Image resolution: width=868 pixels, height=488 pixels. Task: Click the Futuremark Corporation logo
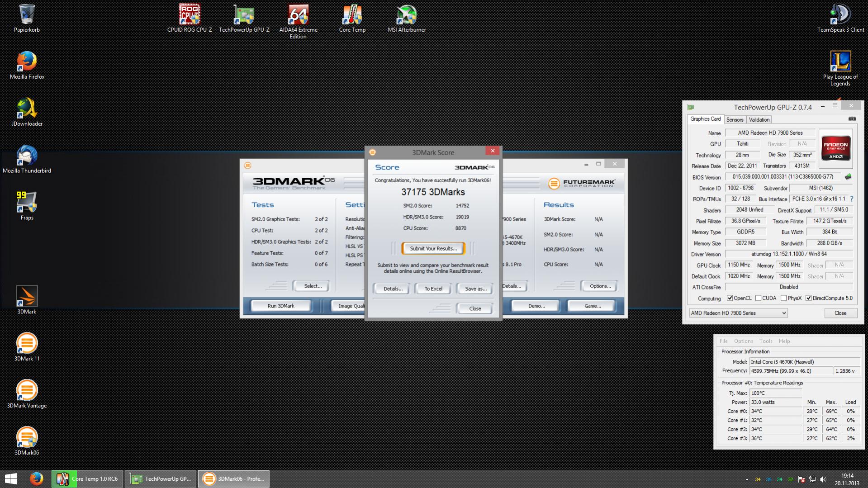[582, 183]
